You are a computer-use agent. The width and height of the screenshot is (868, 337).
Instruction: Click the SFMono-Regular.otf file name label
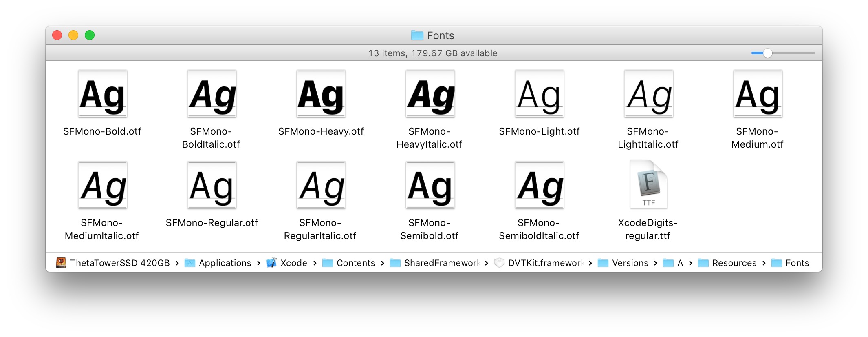[211, 223]
